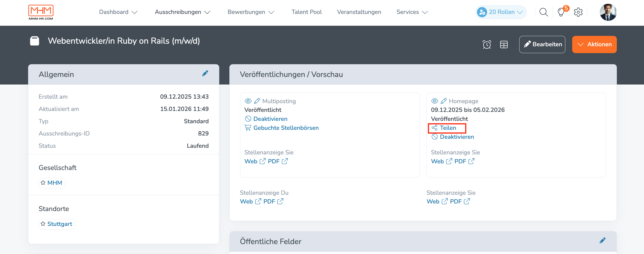Open Gebuchte Stellenbörsen link

pyautogui.click(x=286, y=128)
